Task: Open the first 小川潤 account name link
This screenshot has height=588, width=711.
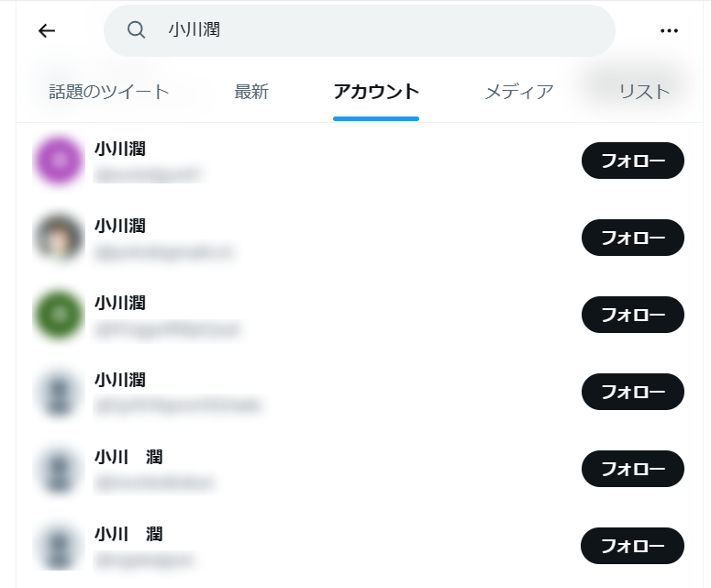Action: tap(120, 149)
